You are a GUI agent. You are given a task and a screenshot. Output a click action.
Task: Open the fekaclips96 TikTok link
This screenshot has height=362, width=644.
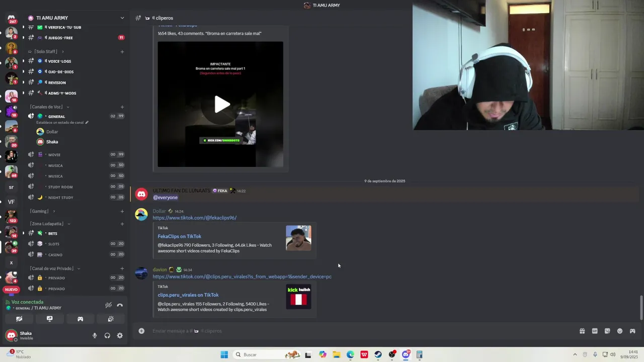[194, 218]
